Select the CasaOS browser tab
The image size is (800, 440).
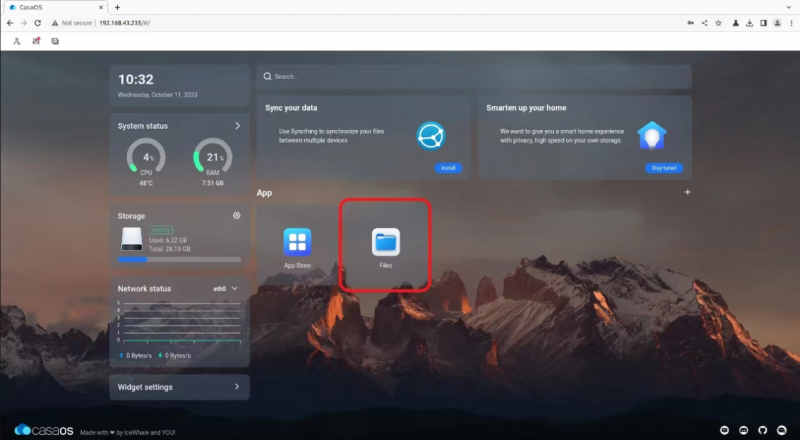[x=50, y=7]
